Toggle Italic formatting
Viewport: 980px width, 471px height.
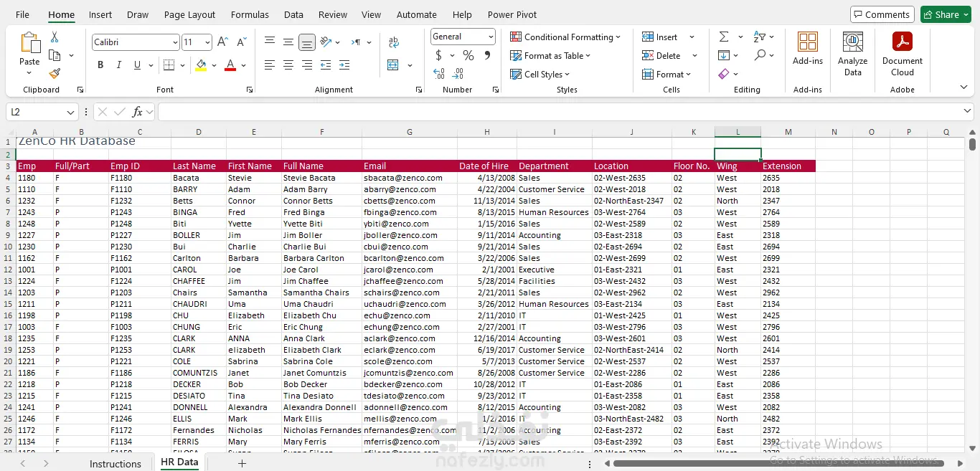118,65
